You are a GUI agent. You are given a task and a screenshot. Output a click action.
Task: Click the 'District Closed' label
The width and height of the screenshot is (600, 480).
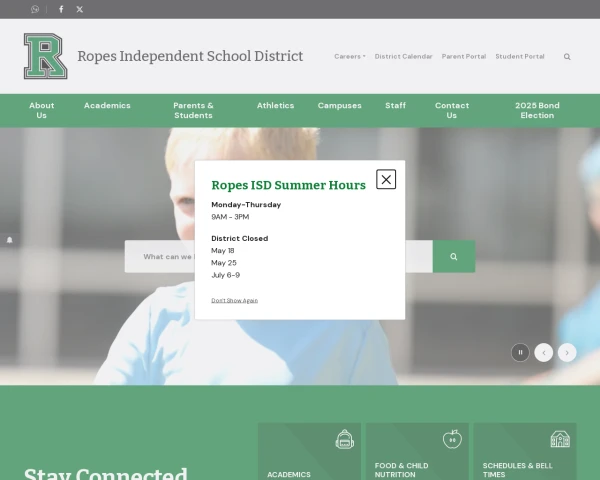(x=240, y=238)
